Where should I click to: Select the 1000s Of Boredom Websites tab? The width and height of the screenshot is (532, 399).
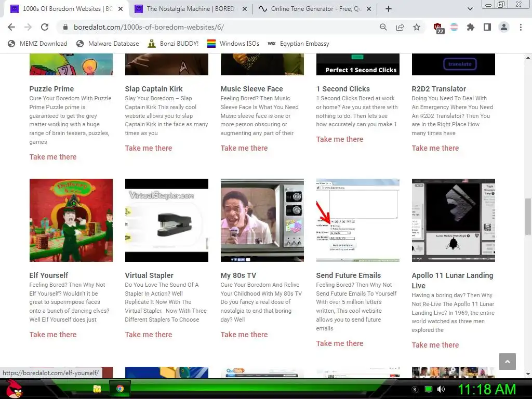66,9
